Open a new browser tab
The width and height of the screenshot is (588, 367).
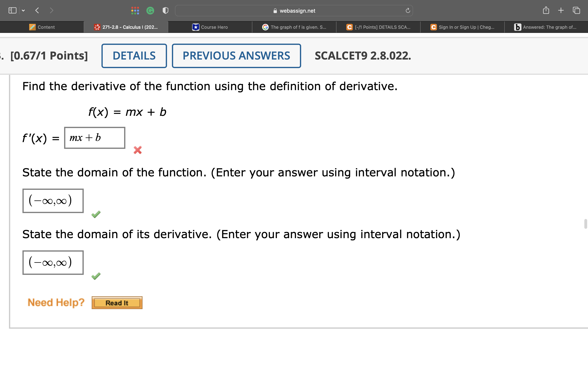click(x=561, y=10)
